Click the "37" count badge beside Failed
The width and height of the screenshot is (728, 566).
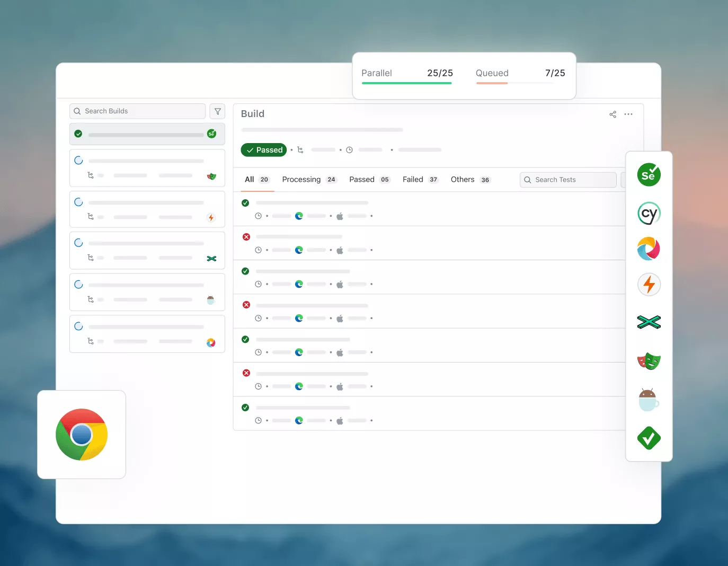pos(433,180)
